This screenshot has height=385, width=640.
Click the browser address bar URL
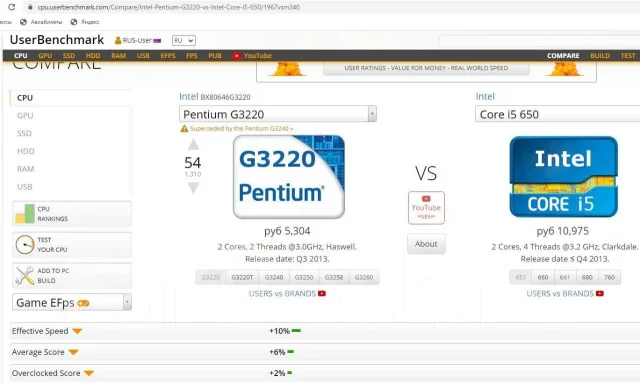coord(169,7)
